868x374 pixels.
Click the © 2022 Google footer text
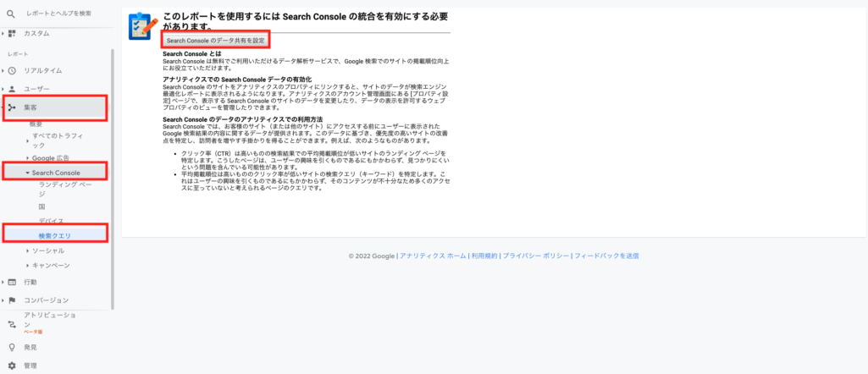(371, 256)
